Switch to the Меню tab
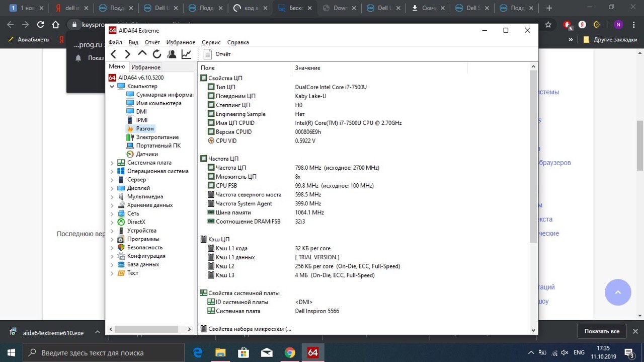Viewport: 644px width, 362px height. point(117,66)
